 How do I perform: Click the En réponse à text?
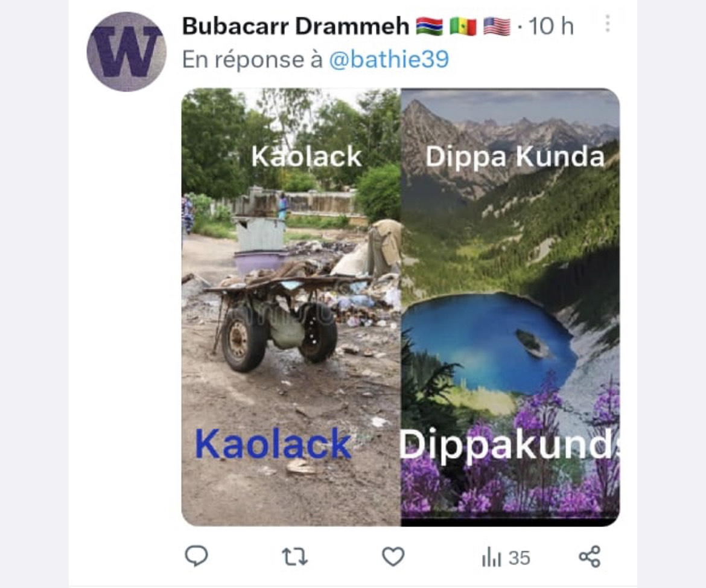click(x=252, y=60)
